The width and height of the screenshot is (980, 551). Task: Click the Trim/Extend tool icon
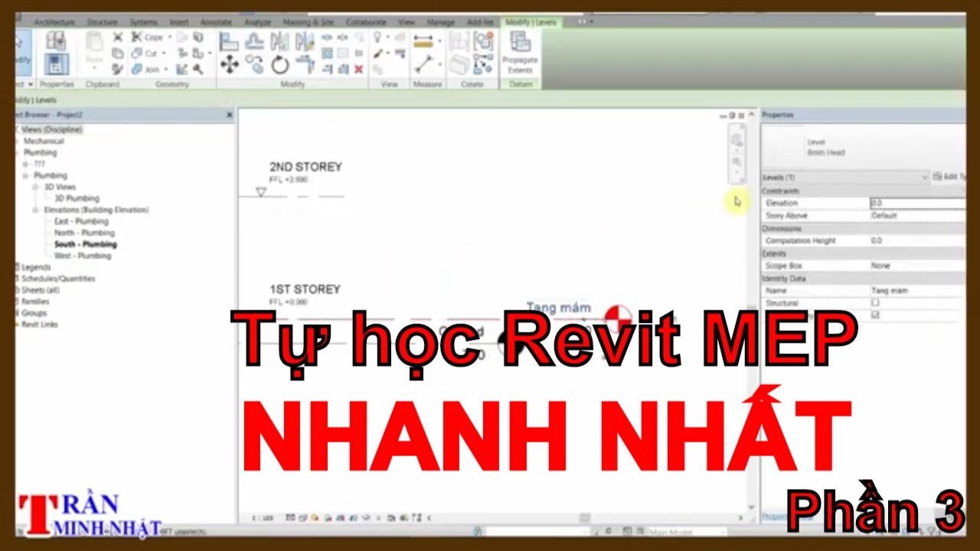tap(305, 65)
